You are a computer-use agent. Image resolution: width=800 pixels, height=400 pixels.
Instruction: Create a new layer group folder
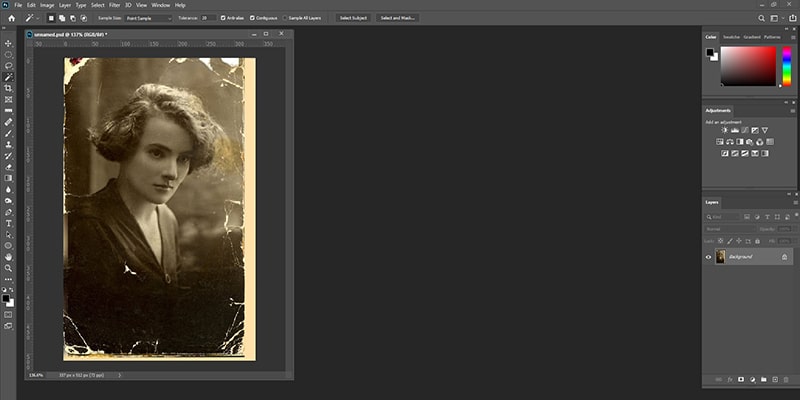pyautogui.click(x=763, y=380)
